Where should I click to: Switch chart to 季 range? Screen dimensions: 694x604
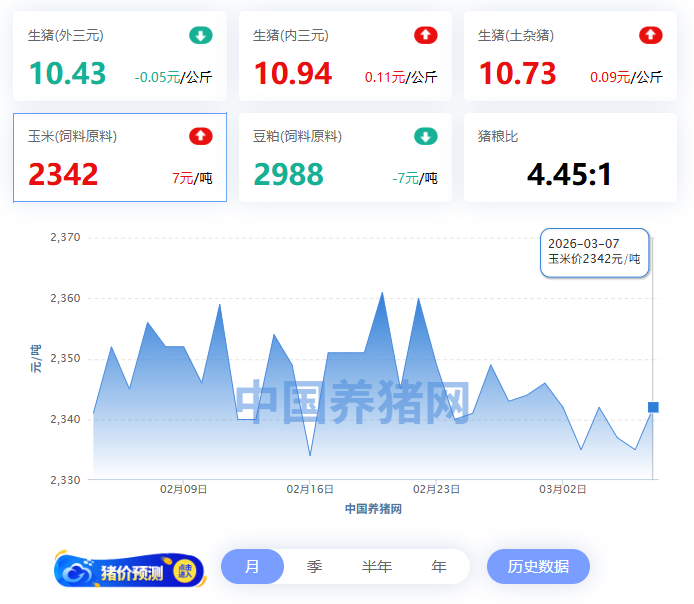point(314,567)
